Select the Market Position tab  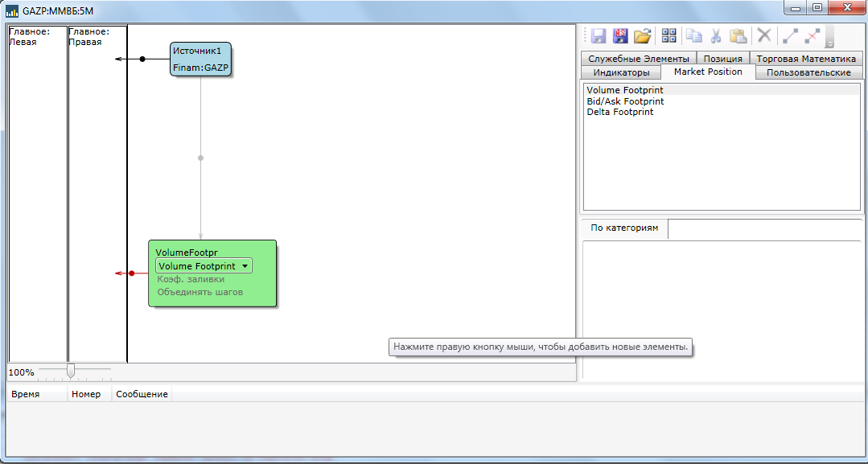[x=708, y=72]
